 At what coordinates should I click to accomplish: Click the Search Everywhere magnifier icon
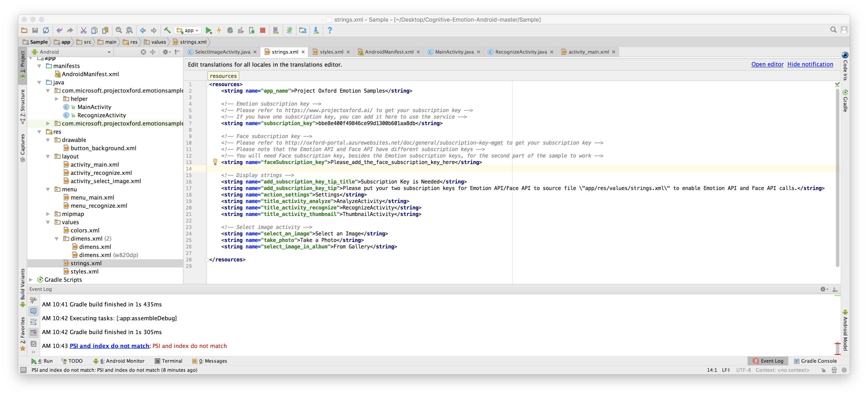tap(833, 30)
